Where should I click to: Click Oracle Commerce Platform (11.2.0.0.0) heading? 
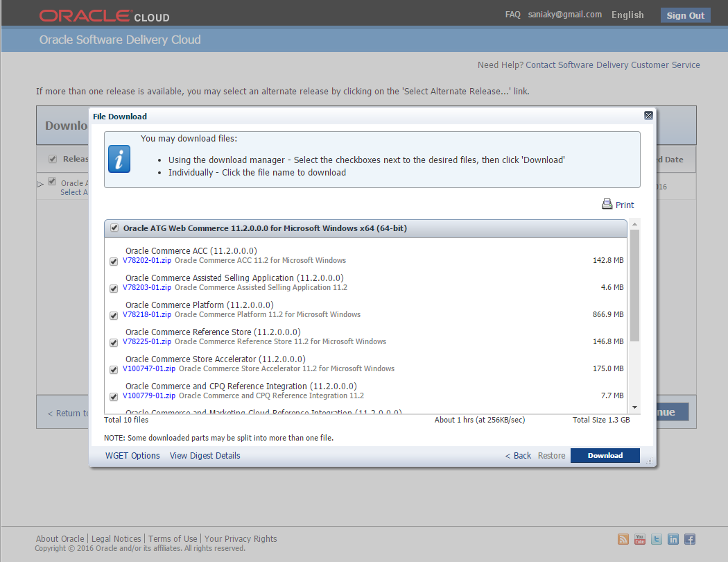(x=200, y=305)
